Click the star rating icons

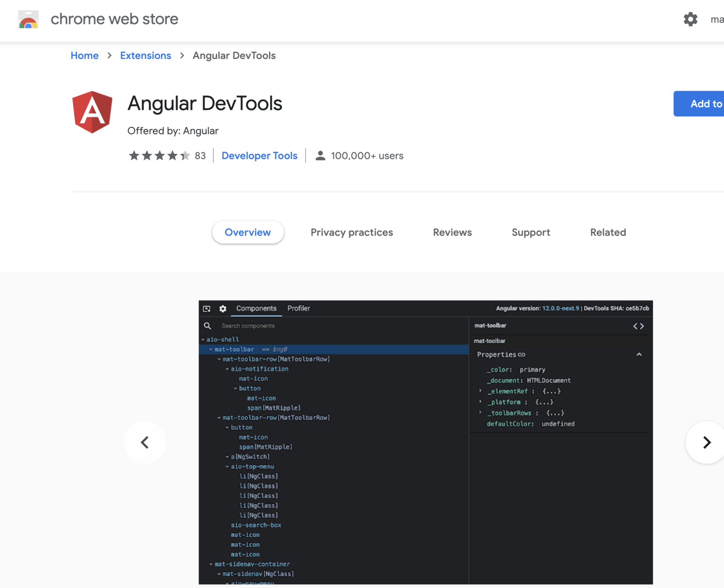(159, 155)
